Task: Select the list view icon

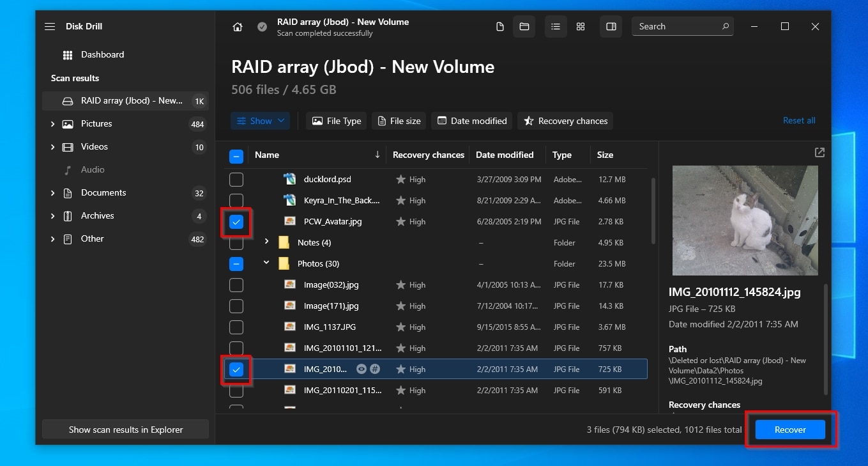Action: (x=556, y=27)
